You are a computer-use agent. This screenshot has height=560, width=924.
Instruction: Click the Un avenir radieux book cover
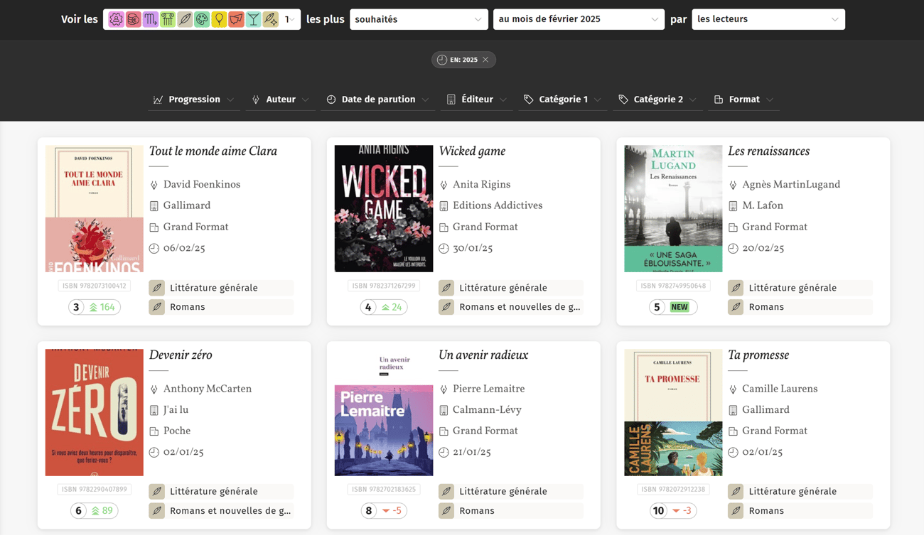384,412
